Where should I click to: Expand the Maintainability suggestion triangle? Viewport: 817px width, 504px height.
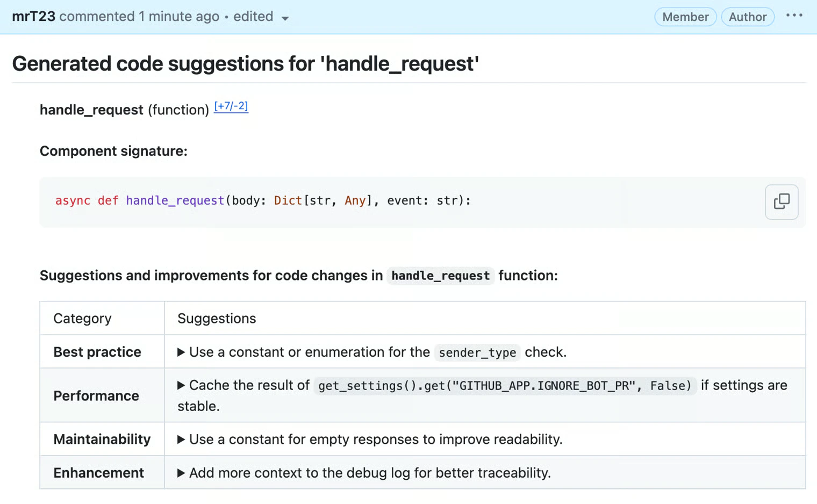coord(181,440)
